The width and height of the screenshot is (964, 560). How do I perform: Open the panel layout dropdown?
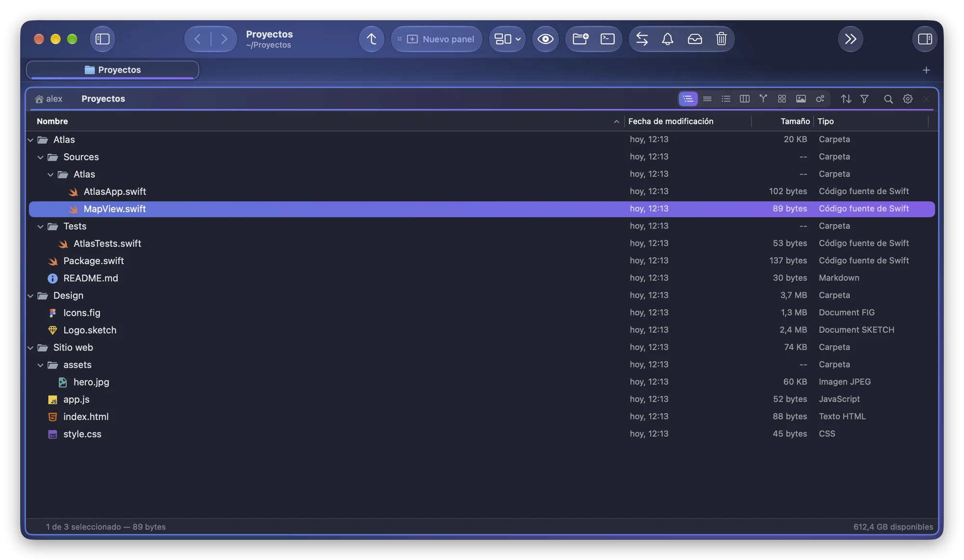click(507, 39)
